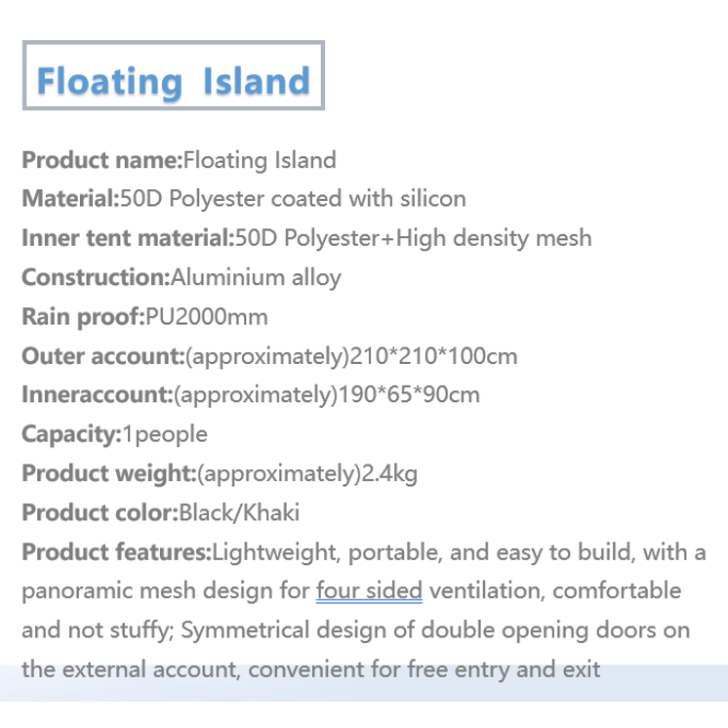The image size is (728, 728).
Task: Click the 2.4kg weight value
Action: [389, 474]
